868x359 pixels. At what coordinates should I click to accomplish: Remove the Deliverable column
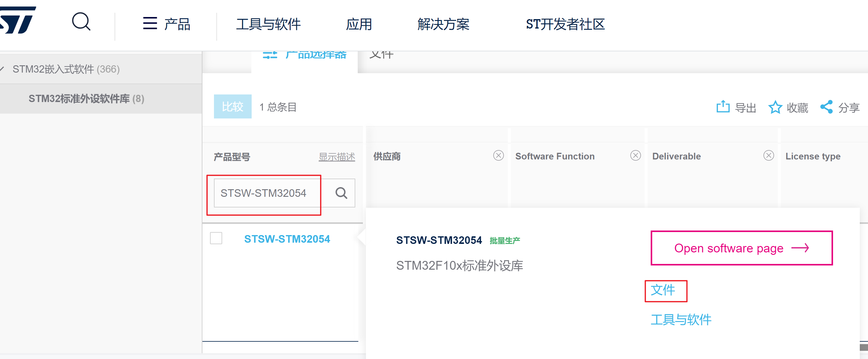pos(768,156)
